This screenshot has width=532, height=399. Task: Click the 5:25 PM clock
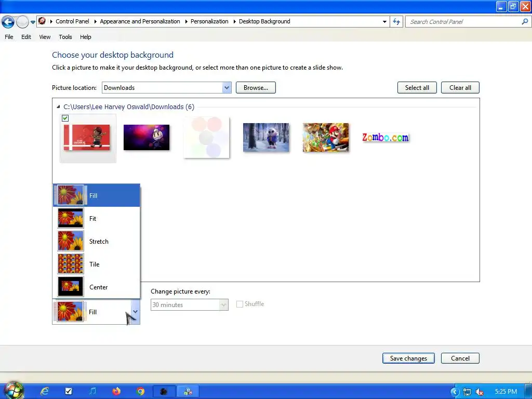(x=506, y=392)
